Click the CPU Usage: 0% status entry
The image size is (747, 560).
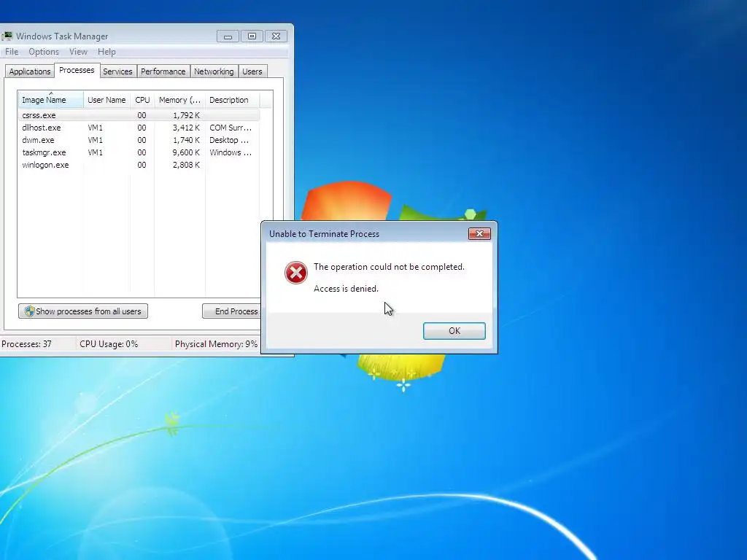pyautogui.click(x=109, y=344)
